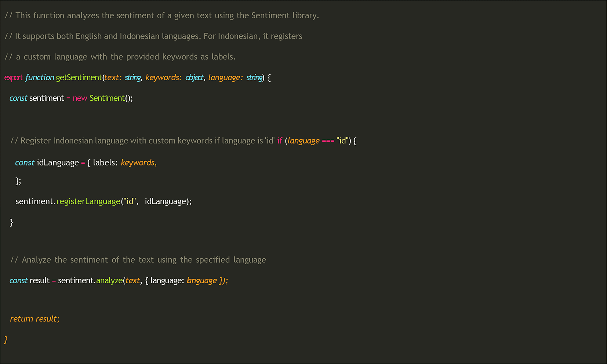Click the comment starting with Analyze the sentiment

click(138, 260)
